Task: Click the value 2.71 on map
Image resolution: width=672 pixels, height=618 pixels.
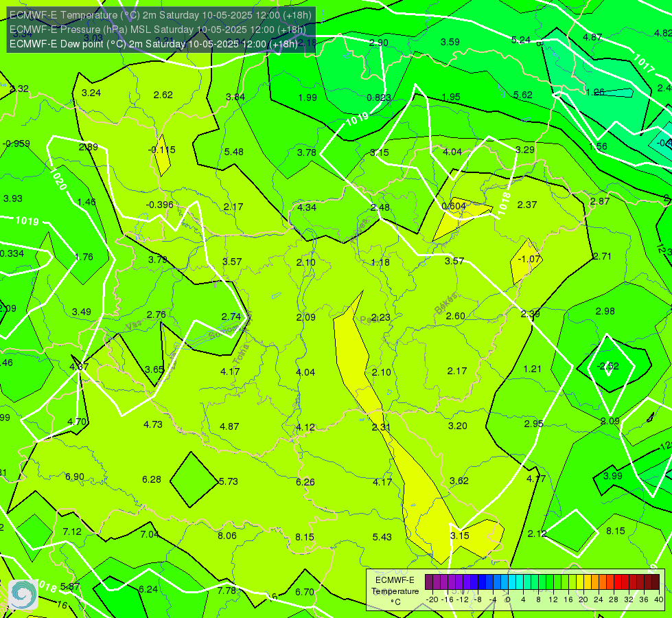Action: 602,256
